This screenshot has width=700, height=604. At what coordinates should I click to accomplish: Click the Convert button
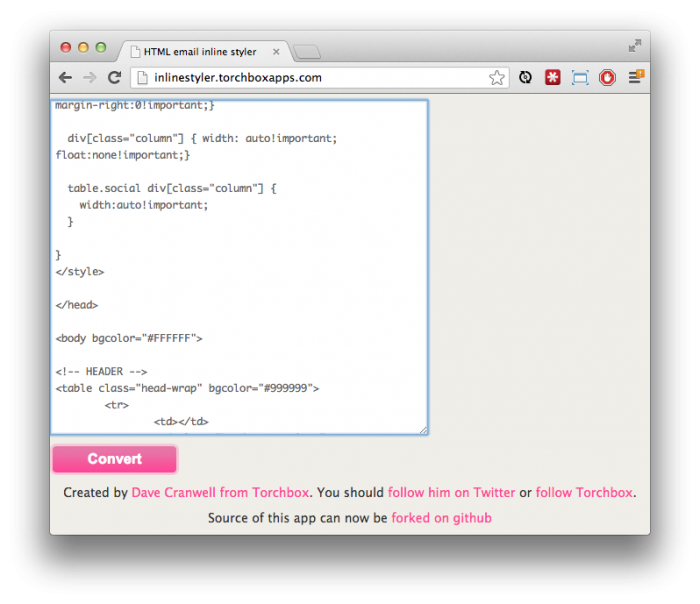click(115, 458)
